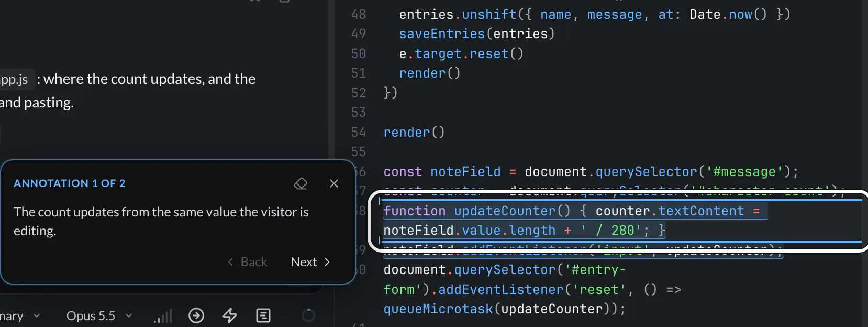868x327 pixels.
Task: Go to the Next annotation
Action: 310,262
